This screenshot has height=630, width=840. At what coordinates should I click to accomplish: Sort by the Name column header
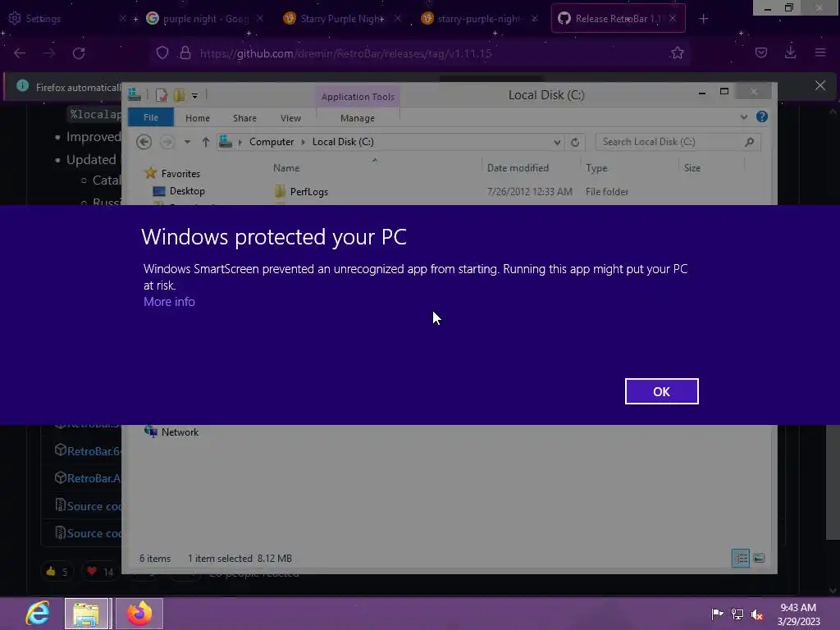[x=286, y=168]
